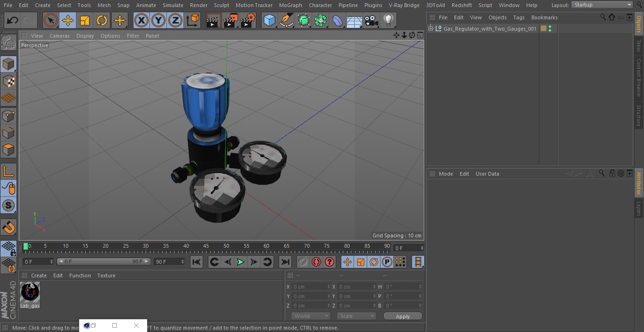Go to end of animation
644x332 pixels.
pos(285,262)
